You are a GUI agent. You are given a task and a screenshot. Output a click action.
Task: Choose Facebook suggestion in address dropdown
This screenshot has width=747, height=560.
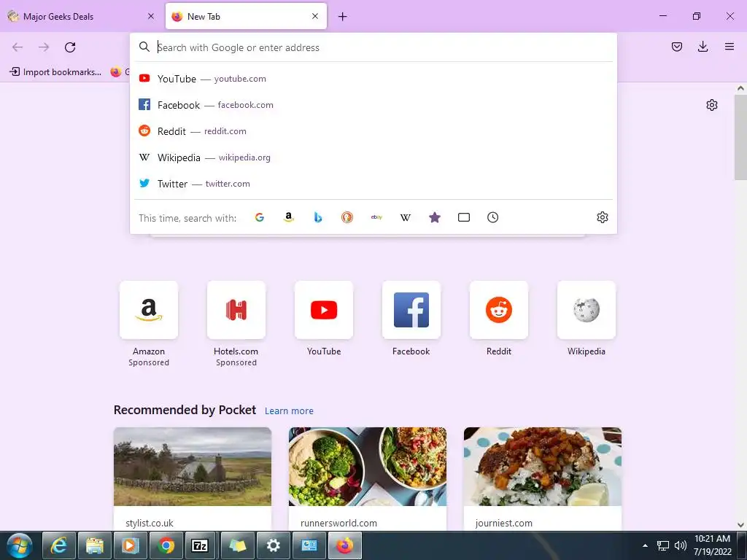pyautogui.click(x=373, y=105)
